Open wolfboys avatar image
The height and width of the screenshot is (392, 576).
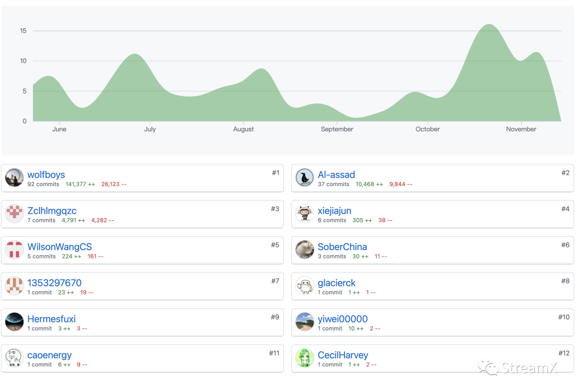pos(14,178)
